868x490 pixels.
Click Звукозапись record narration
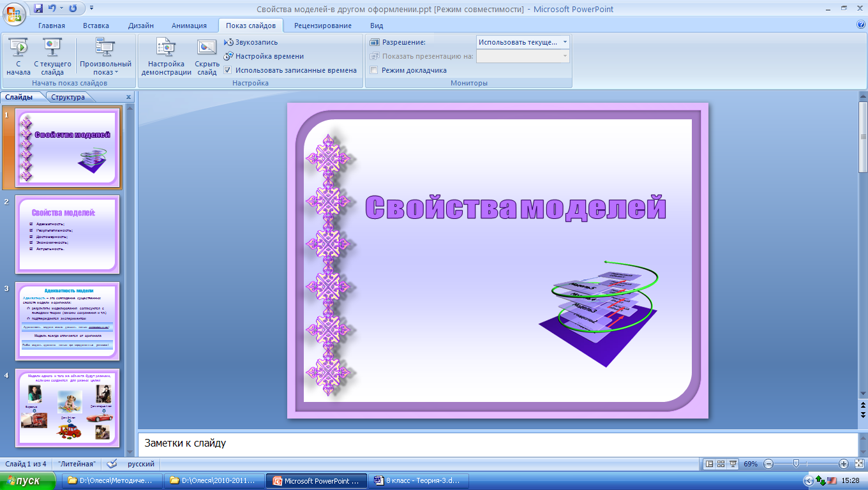click(x=251, y=42)
